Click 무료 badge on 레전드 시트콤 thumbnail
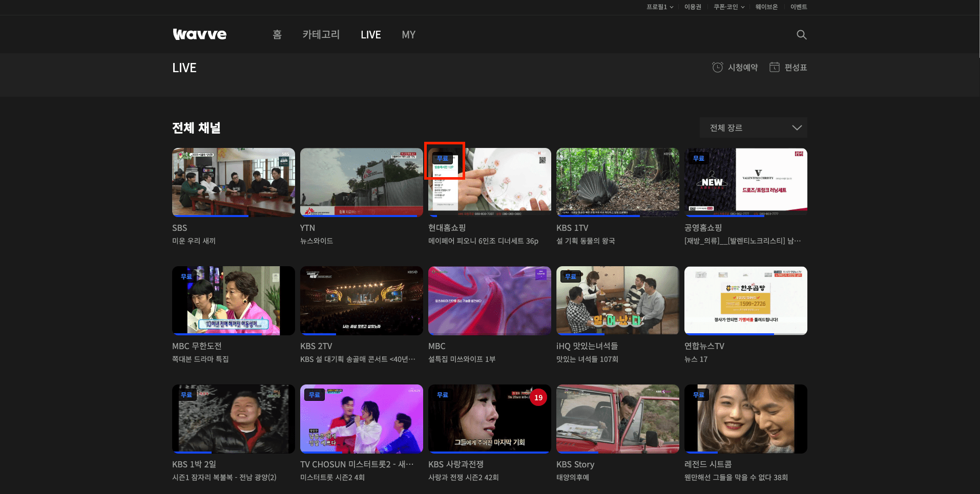980x494 pixels. [699, 395]
